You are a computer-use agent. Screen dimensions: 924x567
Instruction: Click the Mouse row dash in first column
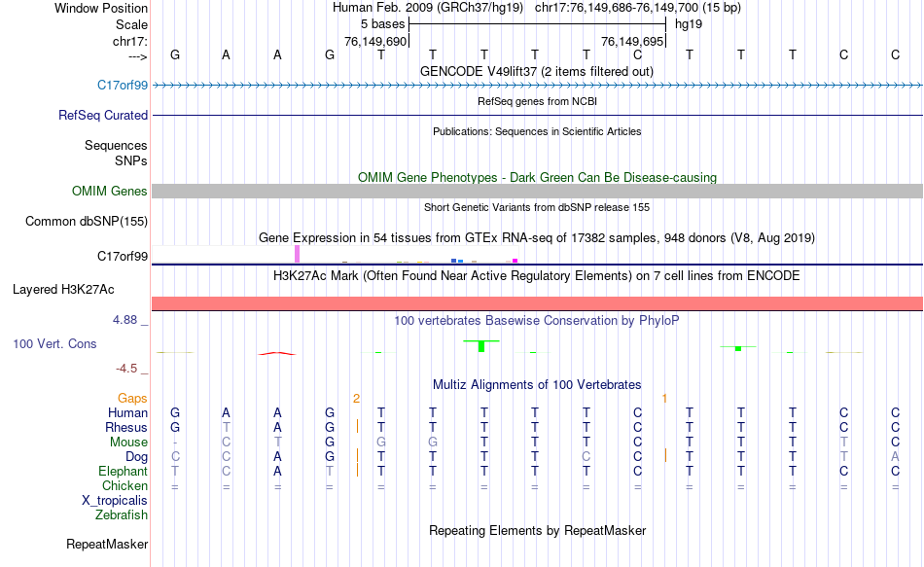pyautogui.click(x=175, y=443)
